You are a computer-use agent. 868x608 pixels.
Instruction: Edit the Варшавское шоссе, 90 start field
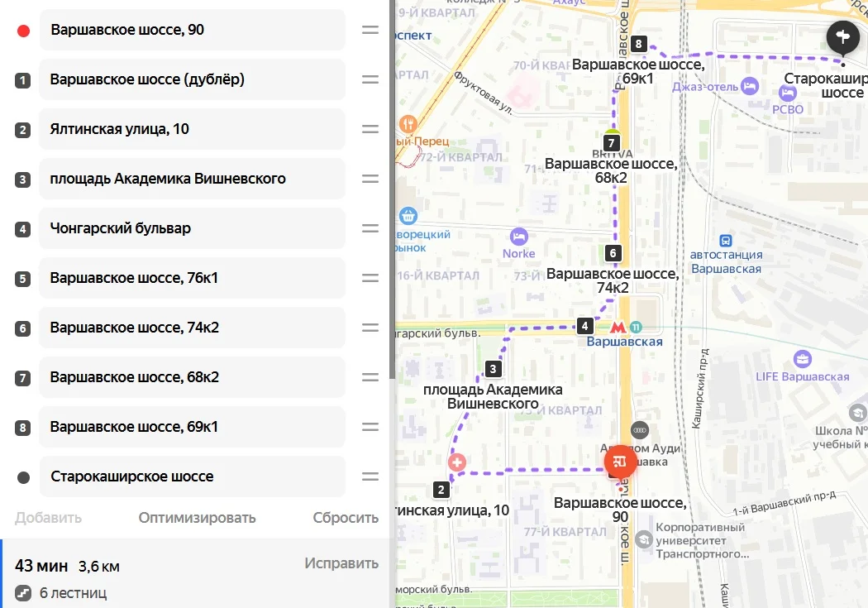click(x=193, y=30)
